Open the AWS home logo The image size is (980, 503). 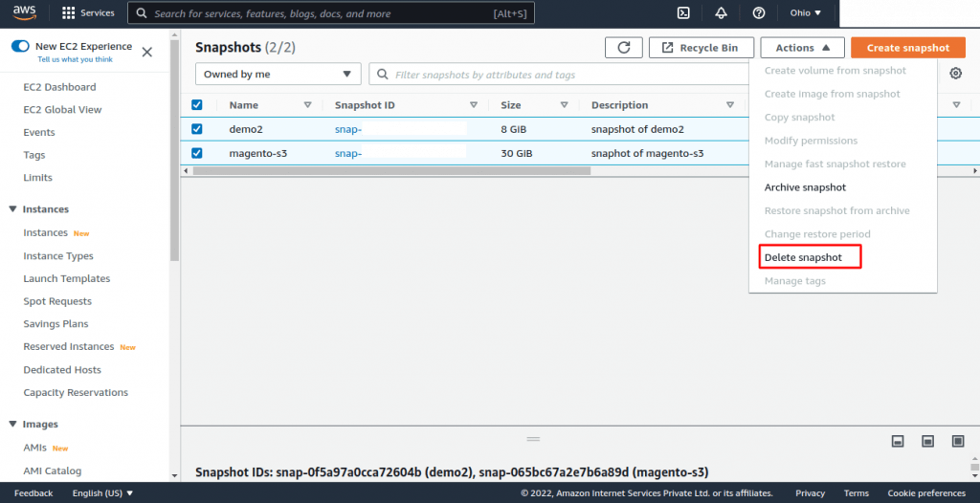(25, 13)
